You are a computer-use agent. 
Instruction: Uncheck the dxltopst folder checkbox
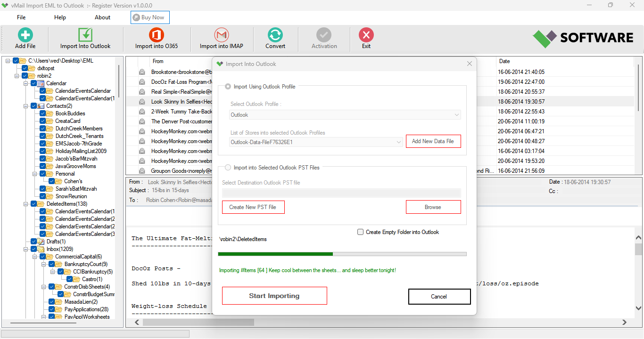25,68
